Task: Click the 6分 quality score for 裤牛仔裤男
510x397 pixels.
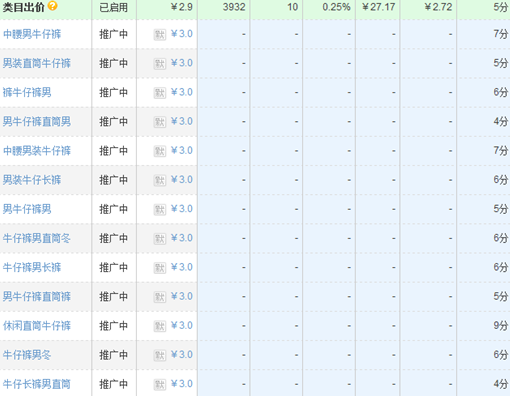Action: (501, 92)
